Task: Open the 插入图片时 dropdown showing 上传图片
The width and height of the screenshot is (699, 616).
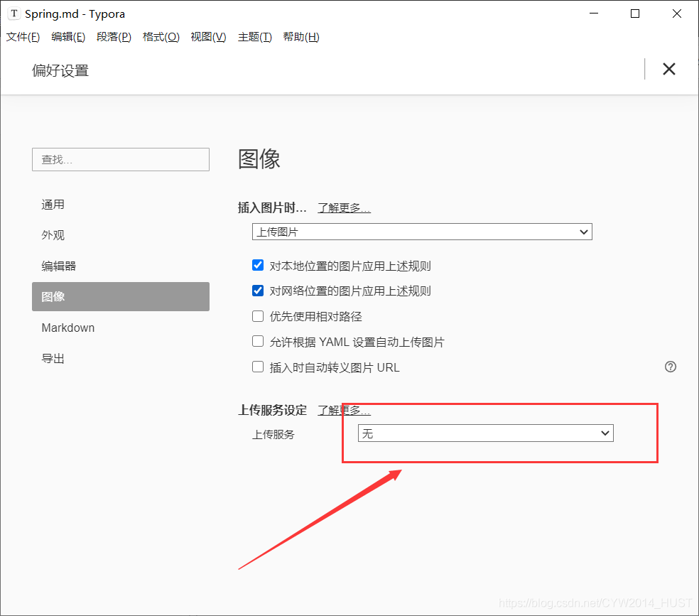Action: coord(421,232)
